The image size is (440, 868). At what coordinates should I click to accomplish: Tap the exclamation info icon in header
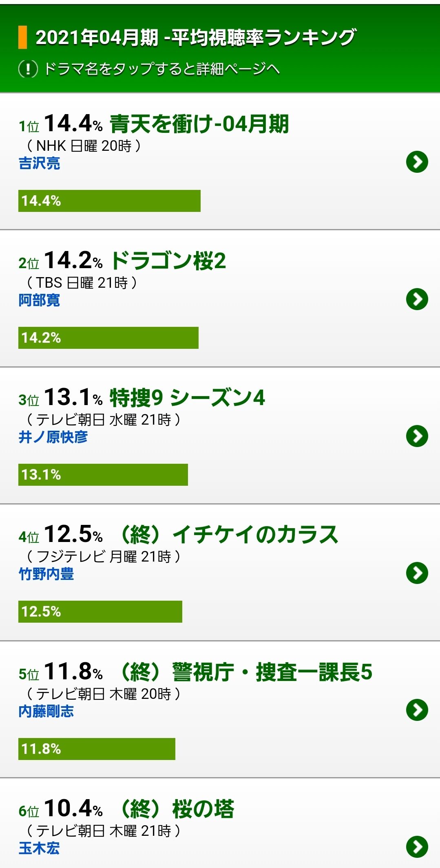click(x=28, y=68)
